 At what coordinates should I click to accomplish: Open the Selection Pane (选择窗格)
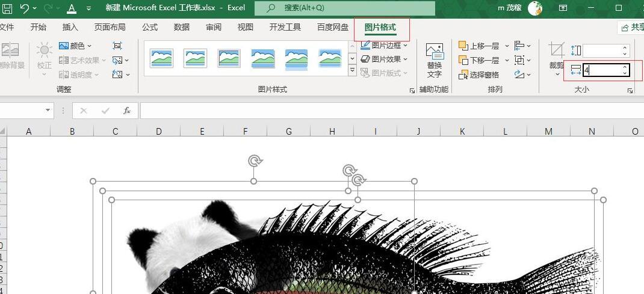(479, 75)
